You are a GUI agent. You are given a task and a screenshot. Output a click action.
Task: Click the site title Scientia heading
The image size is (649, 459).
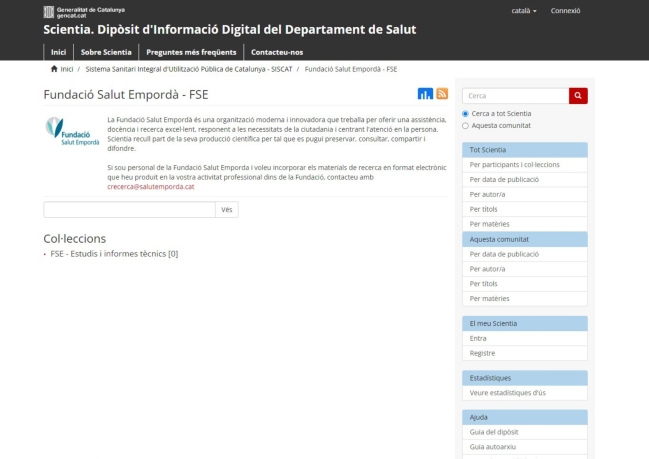[x=230, y=29]
